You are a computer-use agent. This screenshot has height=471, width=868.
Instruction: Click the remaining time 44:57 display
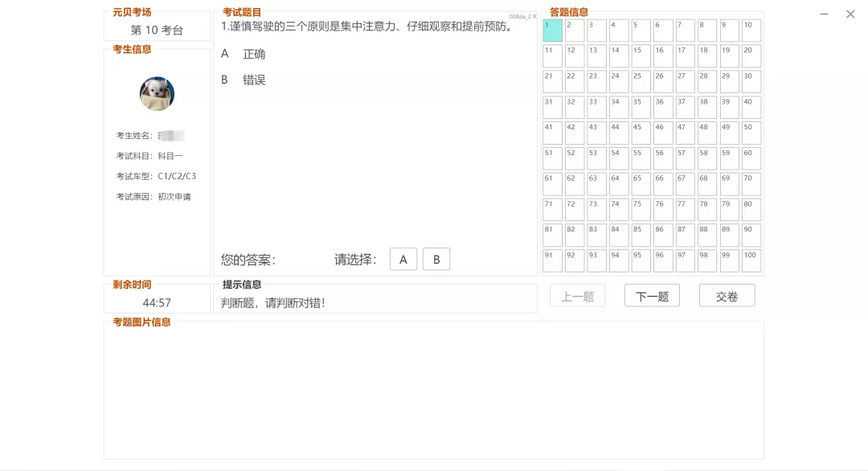(157, 303)
